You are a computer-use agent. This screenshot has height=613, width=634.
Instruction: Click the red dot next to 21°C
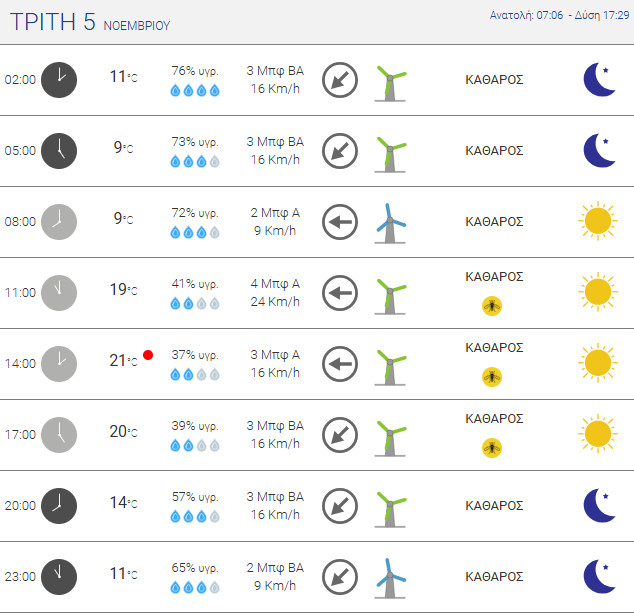148,355
